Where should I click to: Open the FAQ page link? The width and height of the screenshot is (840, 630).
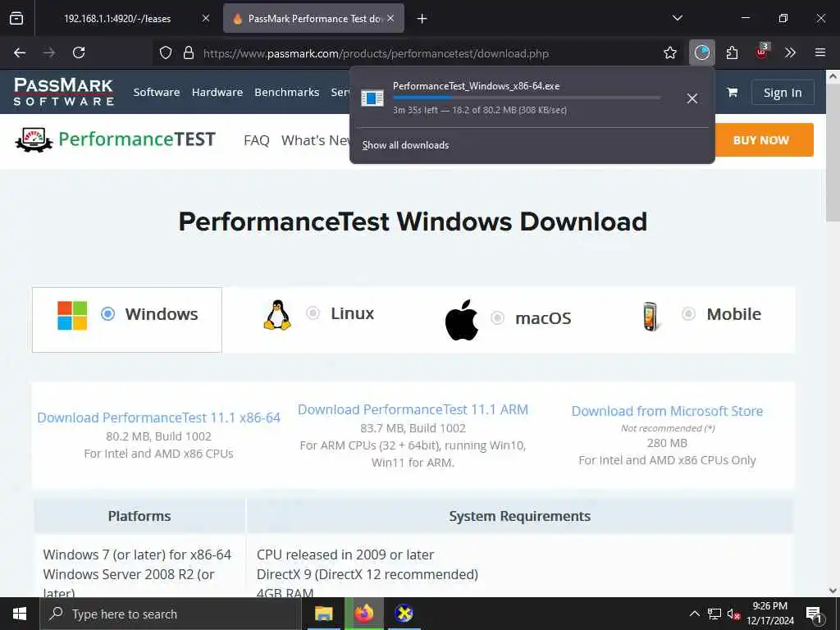[x=257, y=140]
